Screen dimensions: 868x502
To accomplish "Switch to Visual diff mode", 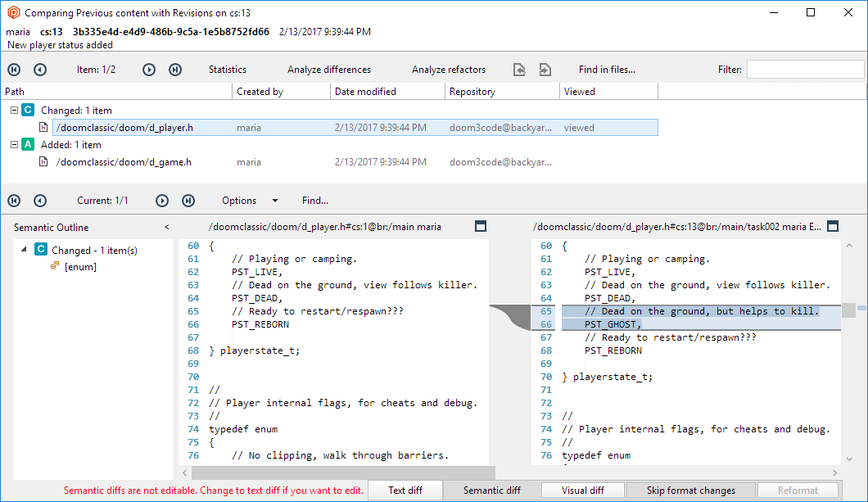I will pyautogui.click(x=583, y=491).
